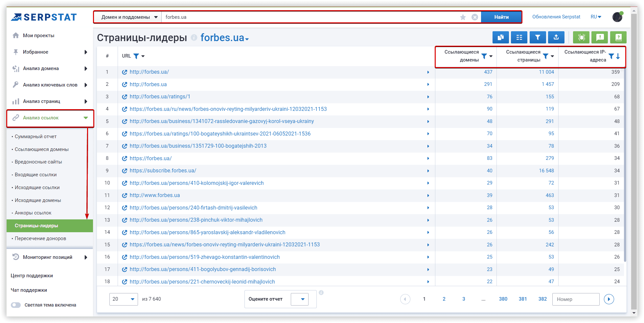The height and width of the screenshot is (323, 644).
Task: Toggle the light theme switch
Action: (16, 305)
